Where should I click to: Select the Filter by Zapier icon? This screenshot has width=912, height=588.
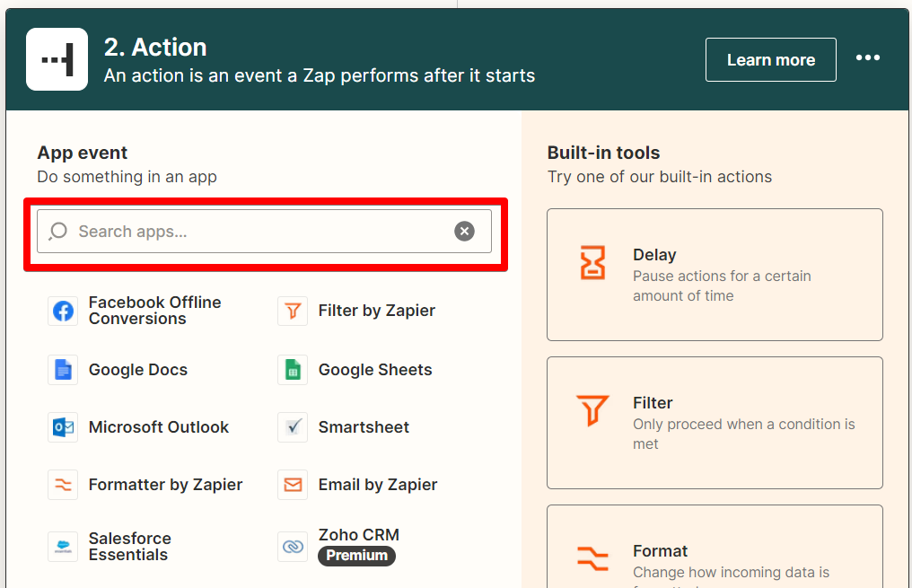click(293, 312)
